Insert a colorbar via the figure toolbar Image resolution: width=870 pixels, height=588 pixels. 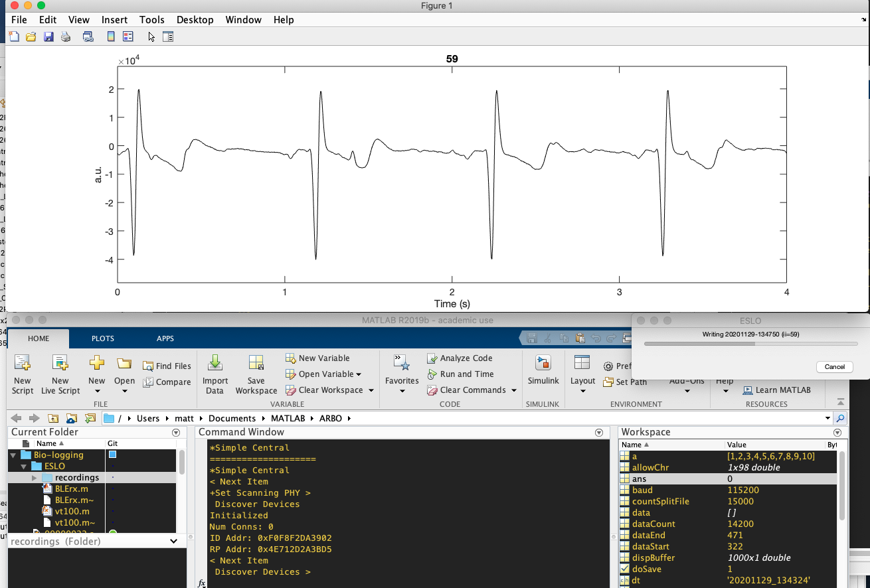[x=110, y=37]
